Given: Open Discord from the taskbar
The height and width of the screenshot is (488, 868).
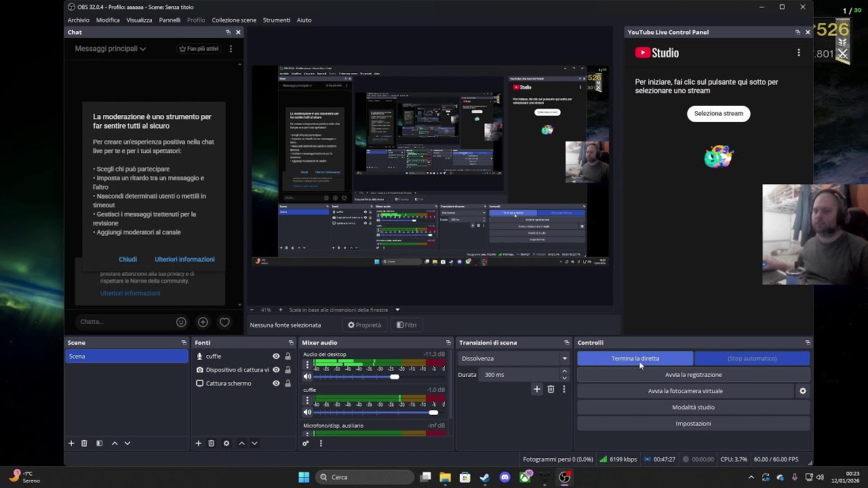Looking at the screenshot, I should pyautogui.click(x=505, y=477).
